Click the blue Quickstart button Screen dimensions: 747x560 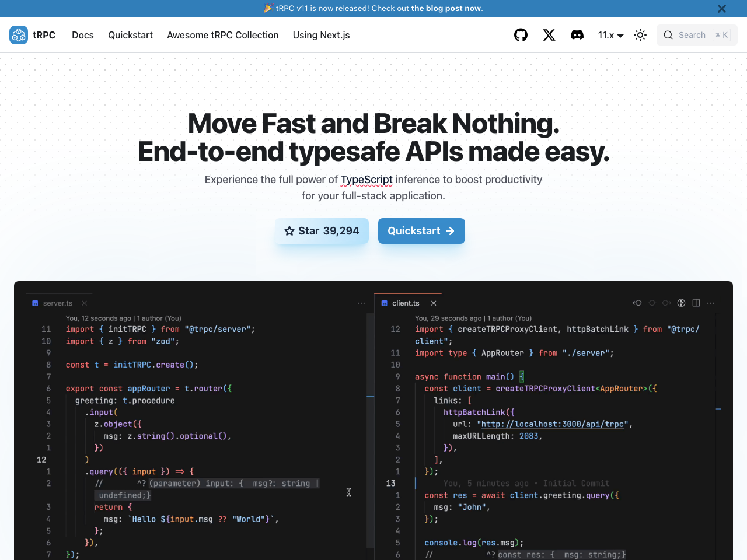[x=421, y=231]
